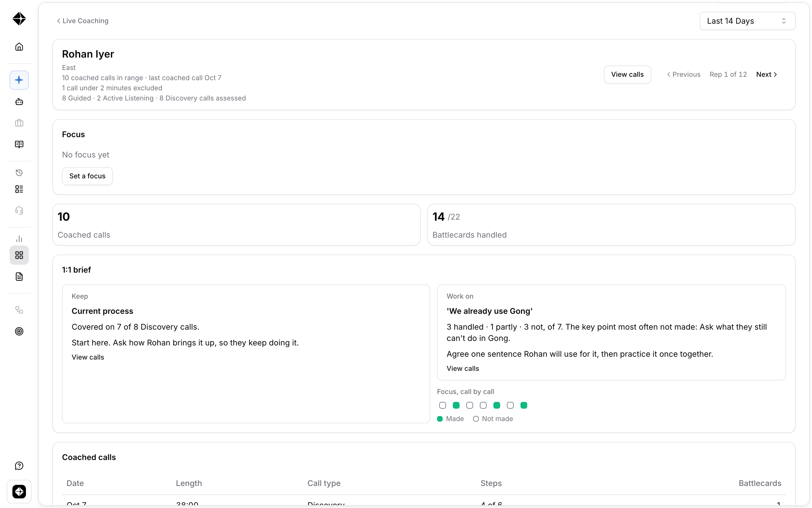Select the blue sparkle icon in sidebar
Image resolution: width=812 pixels, height=508 pixels.
point(19,80)
